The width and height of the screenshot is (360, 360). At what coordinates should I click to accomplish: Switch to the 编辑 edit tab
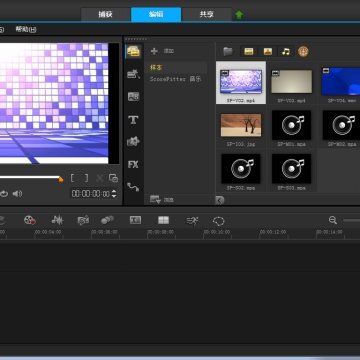click(x=156, y=15)
